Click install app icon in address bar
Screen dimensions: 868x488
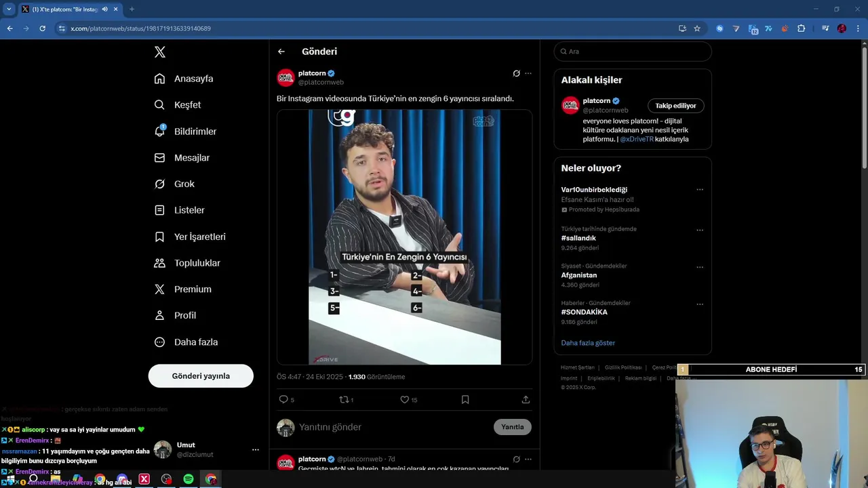(x=682, y=28)
